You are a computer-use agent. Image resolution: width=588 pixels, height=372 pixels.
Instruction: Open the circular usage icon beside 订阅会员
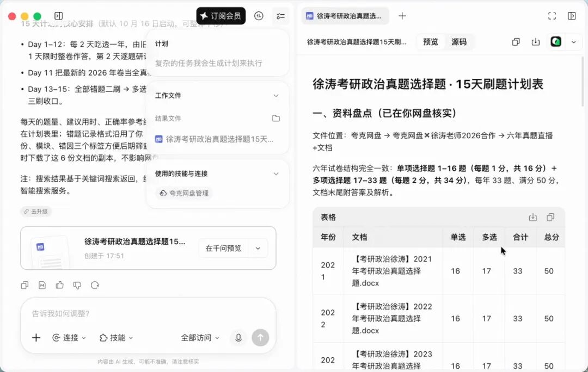click(x=259, y=16)
